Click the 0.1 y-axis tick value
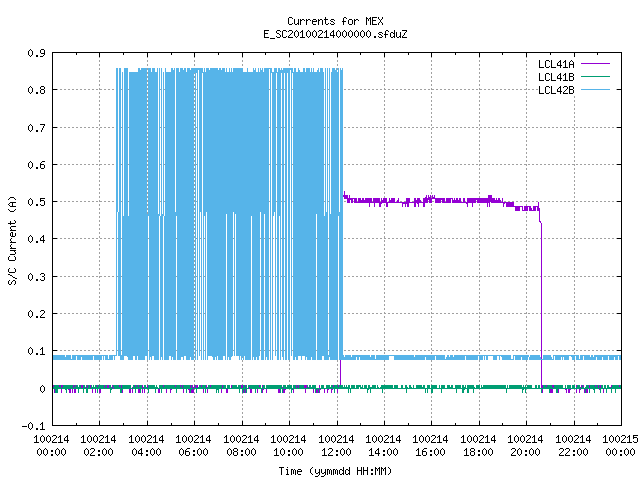The width and height of the screenshot is (640, 480). point(36,351)
